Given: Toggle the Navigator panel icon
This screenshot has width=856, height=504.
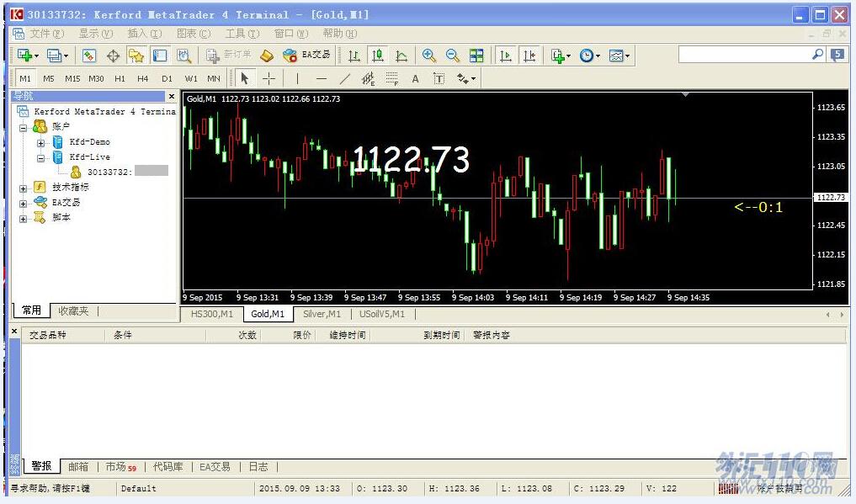Looking at the screenshot, I should point(136,55).
